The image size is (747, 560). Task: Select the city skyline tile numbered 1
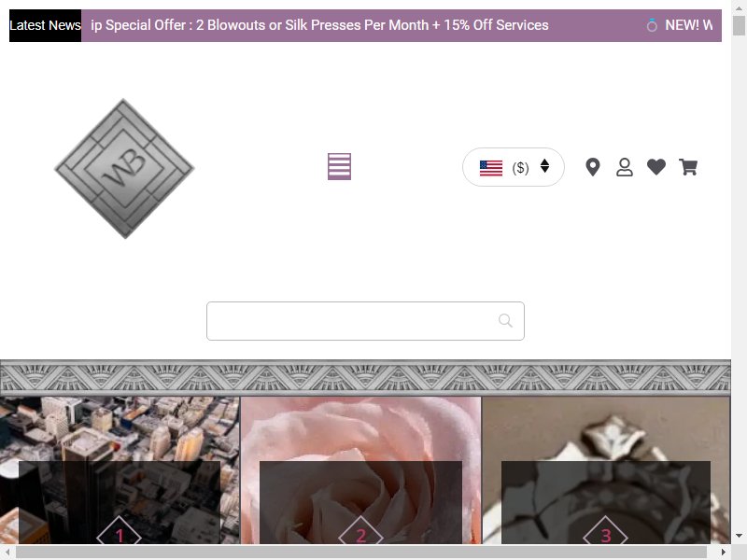pos(120,470)
